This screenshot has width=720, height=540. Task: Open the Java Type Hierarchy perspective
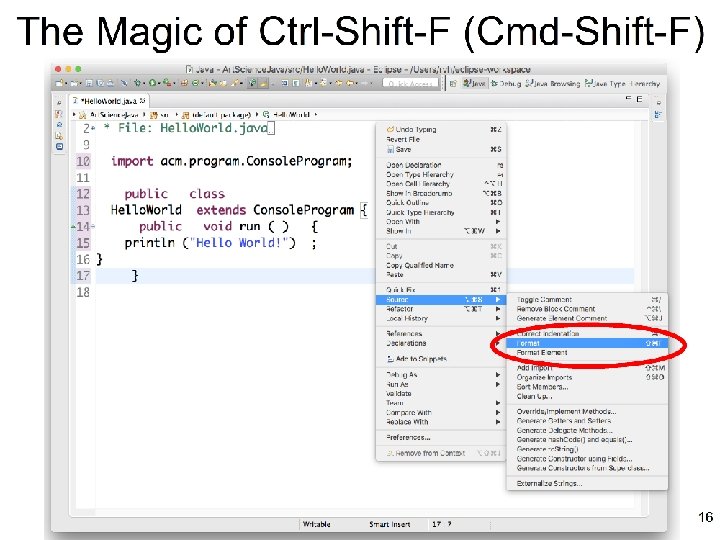pos(622,84)
